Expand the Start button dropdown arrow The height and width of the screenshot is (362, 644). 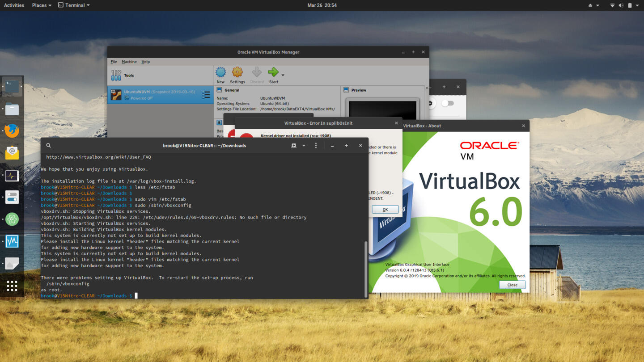[x=283, y=75]
